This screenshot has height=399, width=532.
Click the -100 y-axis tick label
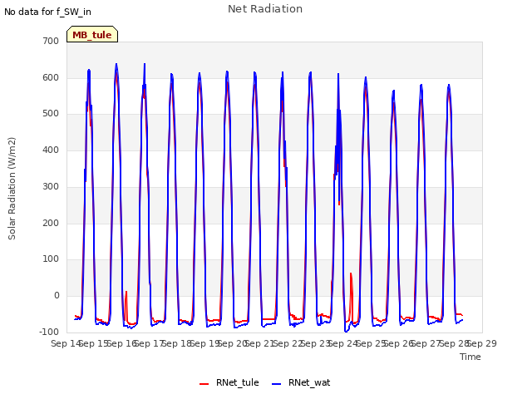(x=49, y=332)
